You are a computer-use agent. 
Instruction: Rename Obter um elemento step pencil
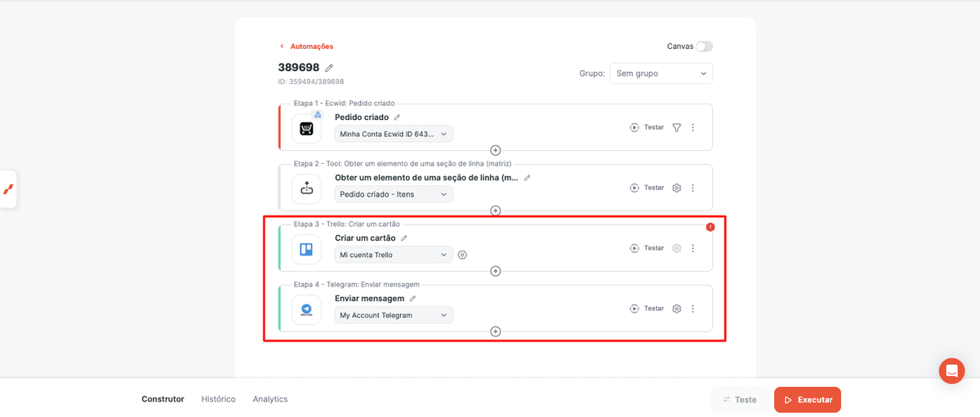tap(527, 178)
